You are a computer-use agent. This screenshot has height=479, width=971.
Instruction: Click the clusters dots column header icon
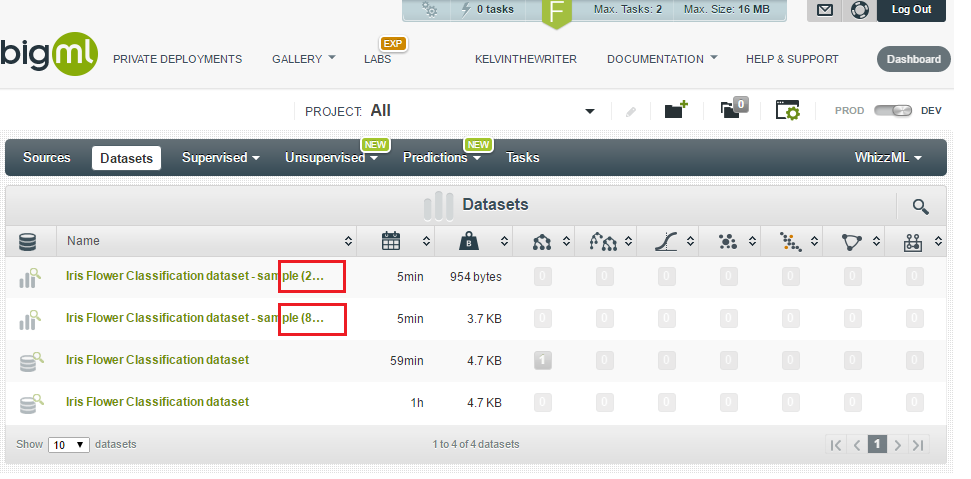(728, 241)
